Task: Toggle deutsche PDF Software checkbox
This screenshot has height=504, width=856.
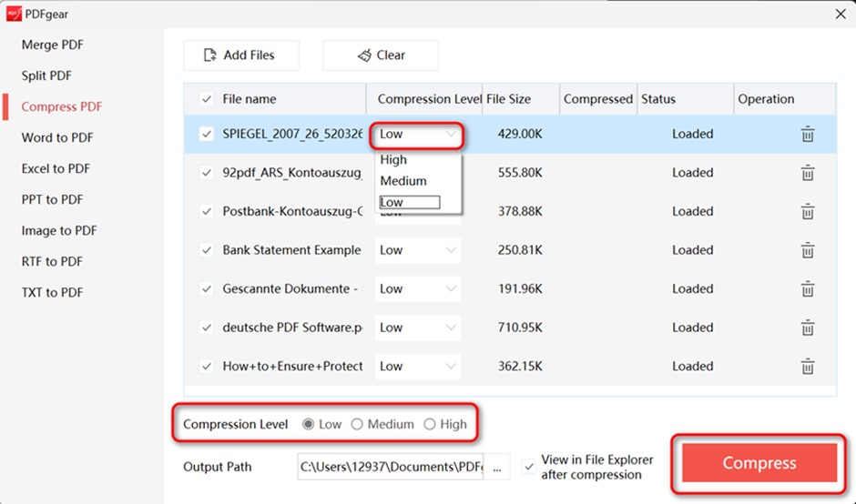Action: pyautogui.click(x=207, y=328)
